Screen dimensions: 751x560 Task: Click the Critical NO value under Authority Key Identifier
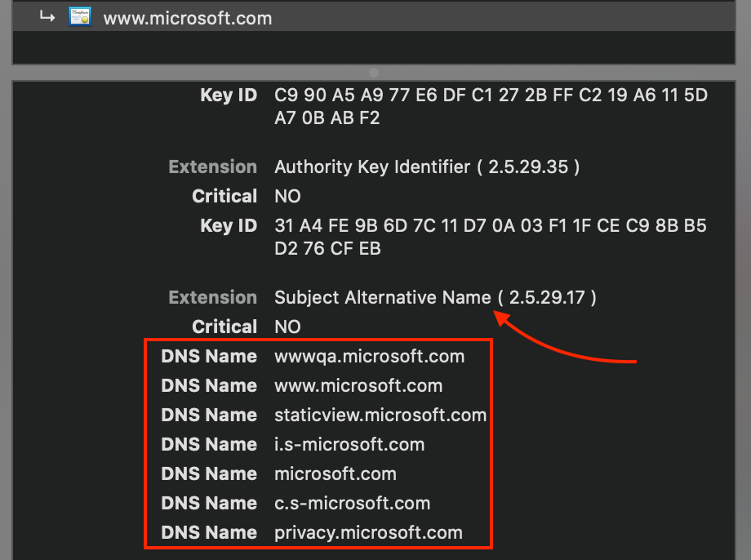point(287,196)
